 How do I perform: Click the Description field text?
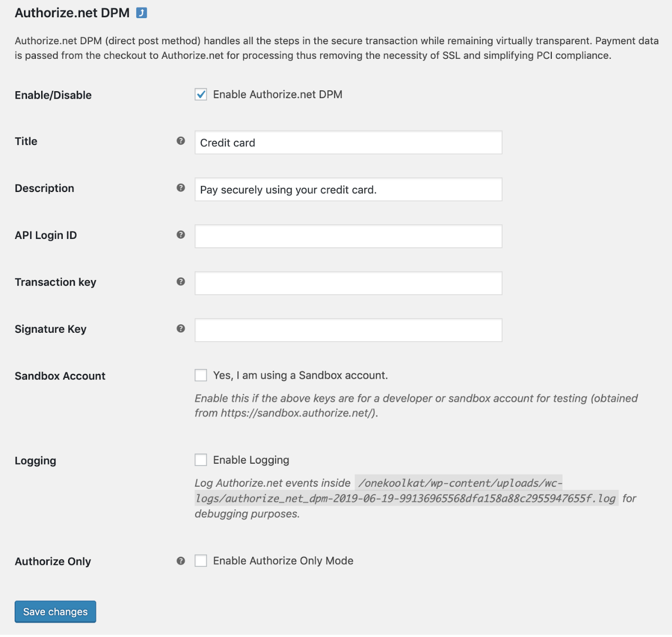pos(348,189)
